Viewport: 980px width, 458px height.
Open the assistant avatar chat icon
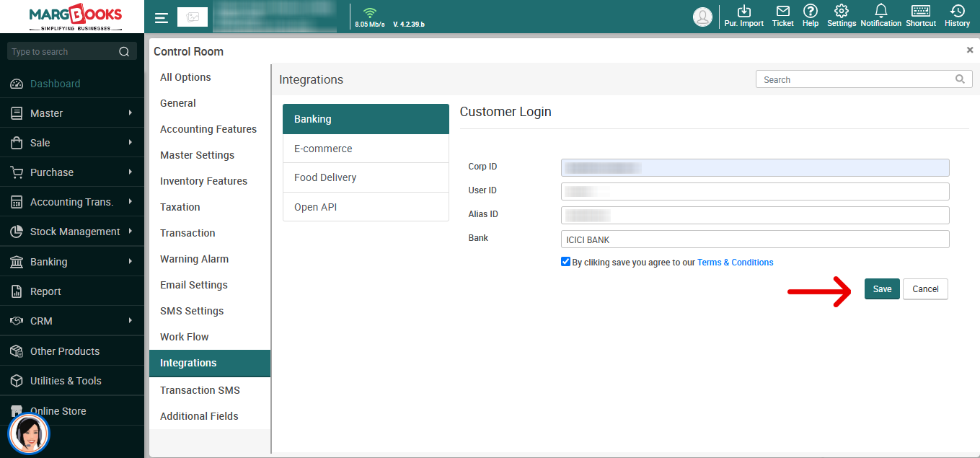[29, 434]
